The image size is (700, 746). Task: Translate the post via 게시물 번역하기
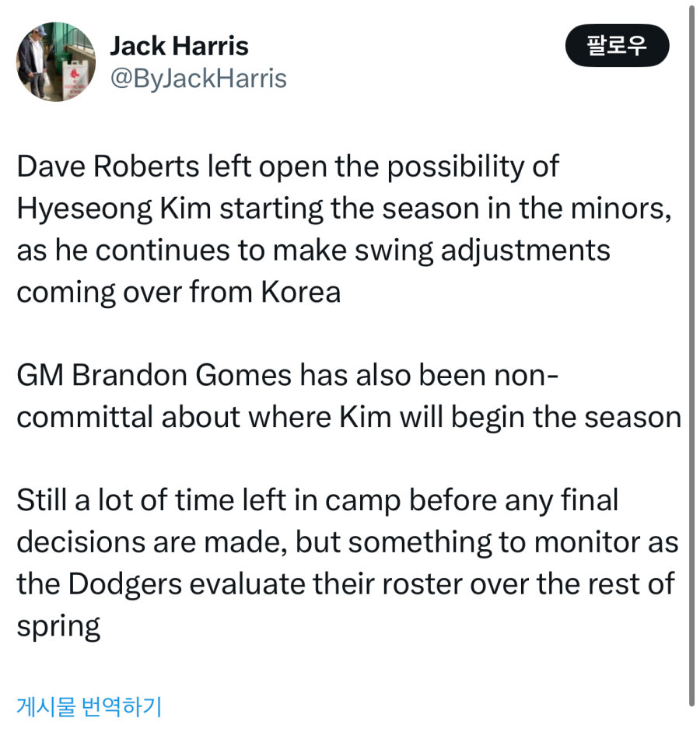[89, 706]
